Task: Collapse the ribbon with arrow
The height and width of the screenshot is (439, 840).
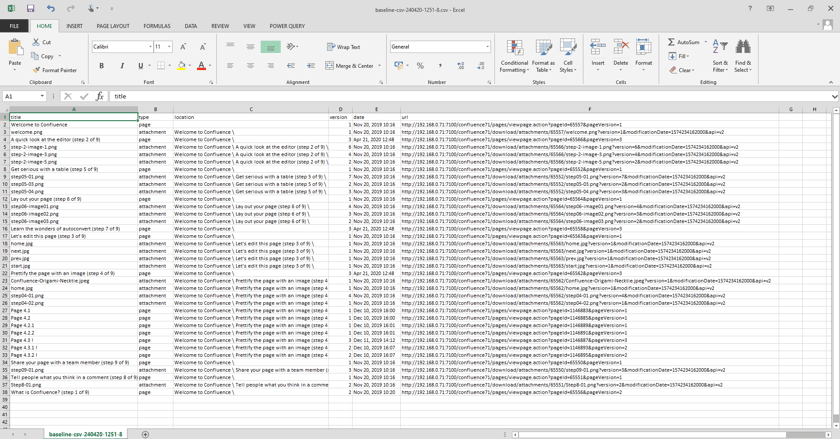Action: 831,83
